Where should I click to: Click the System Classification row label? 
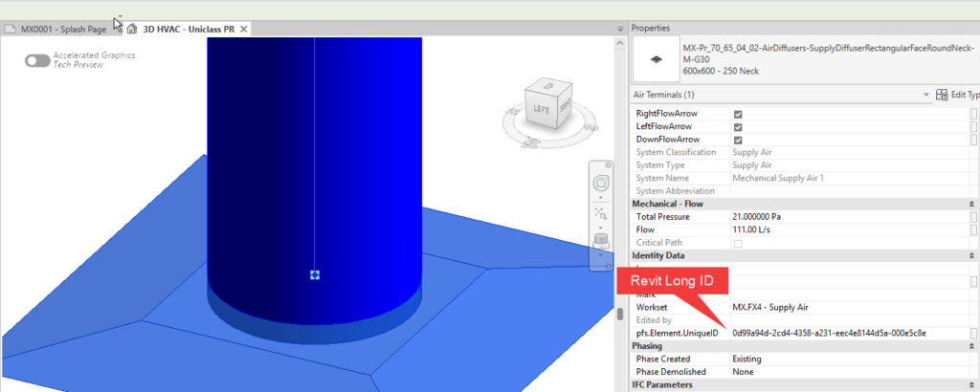677,152
